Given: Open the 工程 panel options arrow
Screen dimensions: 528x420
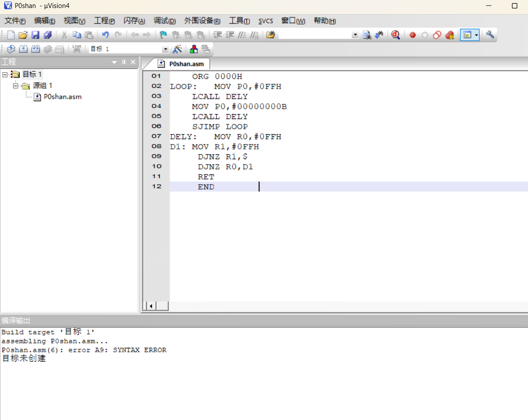Looking at the screenshot, I should tap(114, 62).
